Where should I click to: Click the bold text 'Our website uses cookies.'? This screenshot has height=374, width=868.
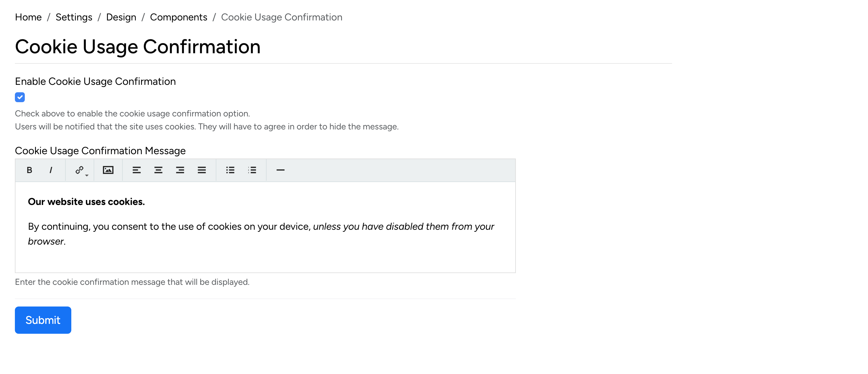coord(86,202)
